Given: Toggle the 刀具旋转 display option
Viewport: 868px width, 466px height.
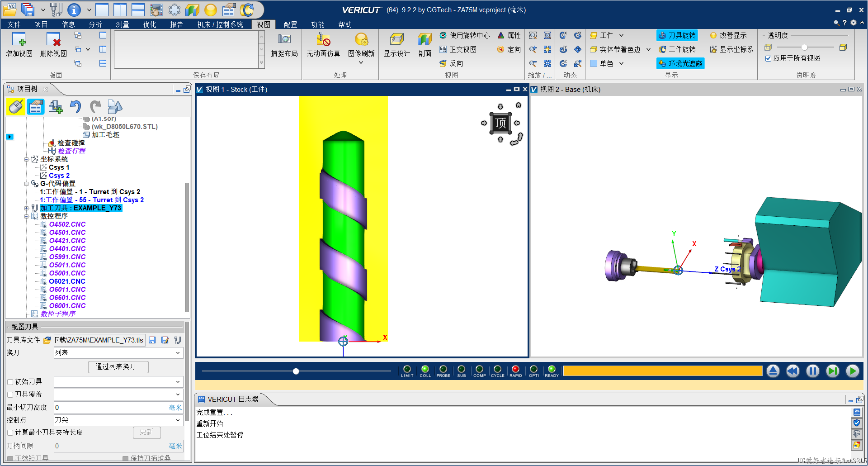Looking at the screenshot, I should point(677,35).
